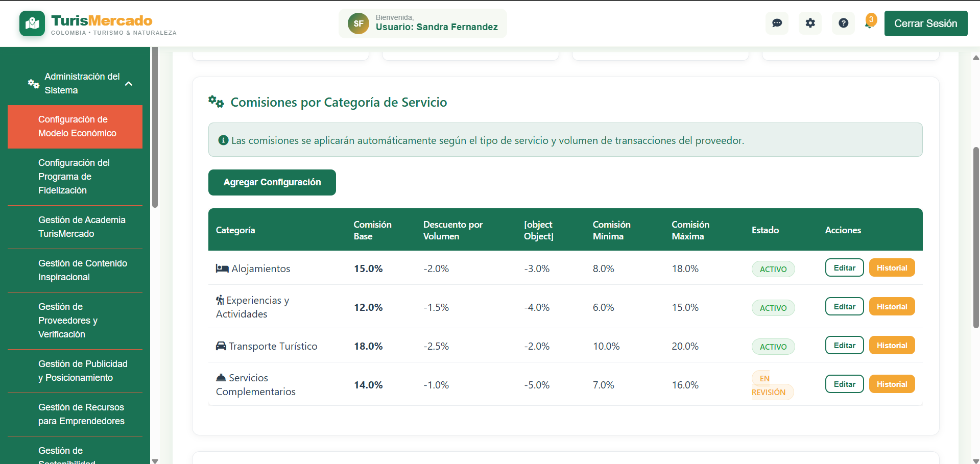The width and height of the screenshot is (980, 464).
Task: Open the settings gear icon in the top bar
Action: click(x=810, y=23)
